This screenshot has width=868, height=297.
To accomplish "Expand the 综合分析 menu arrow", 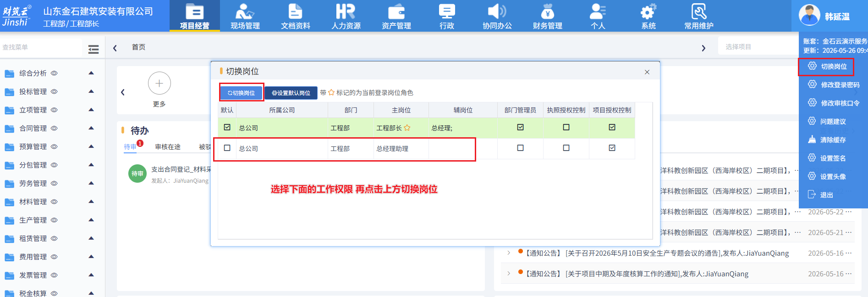I will tap(91, 73).
